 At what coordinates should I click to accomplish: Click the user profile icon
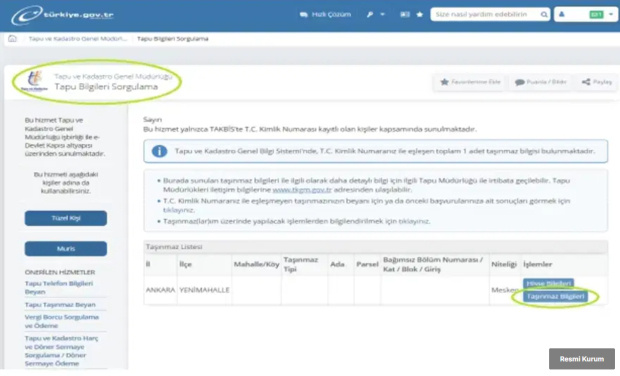pyautogui.click(x=561, y=14)
